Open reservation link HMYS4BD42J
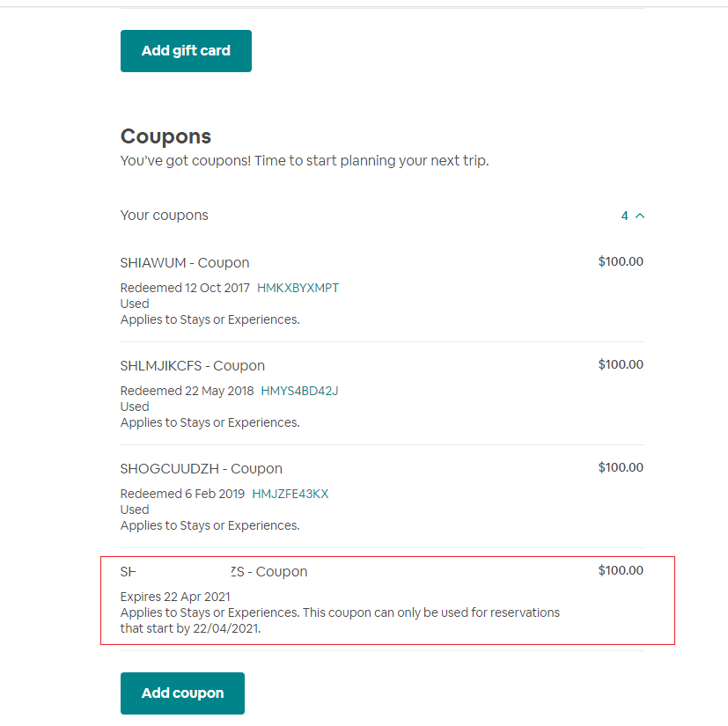728x726 pixels. 299,391
